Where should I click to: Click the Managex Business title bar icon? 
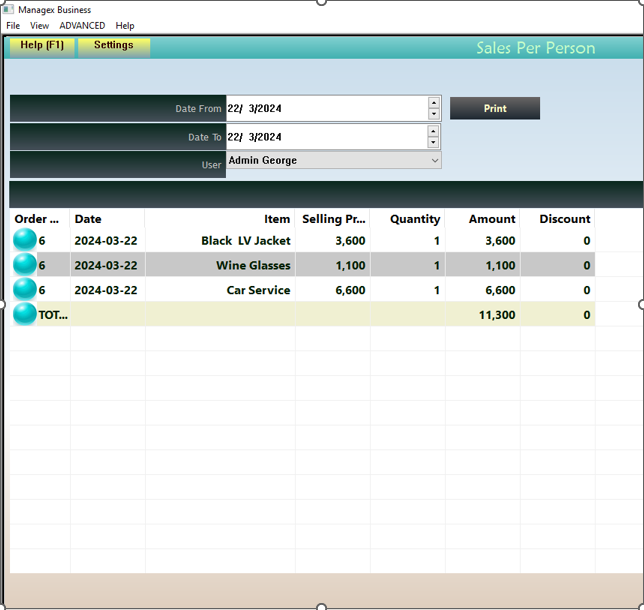8,10
